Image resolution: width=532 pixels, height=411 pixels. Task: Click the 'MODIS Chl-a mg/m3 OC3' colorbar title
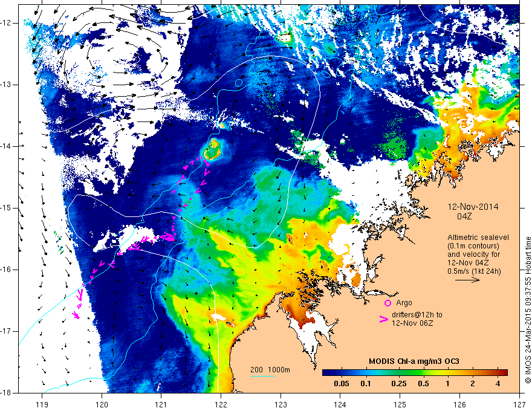coord(414,361)
